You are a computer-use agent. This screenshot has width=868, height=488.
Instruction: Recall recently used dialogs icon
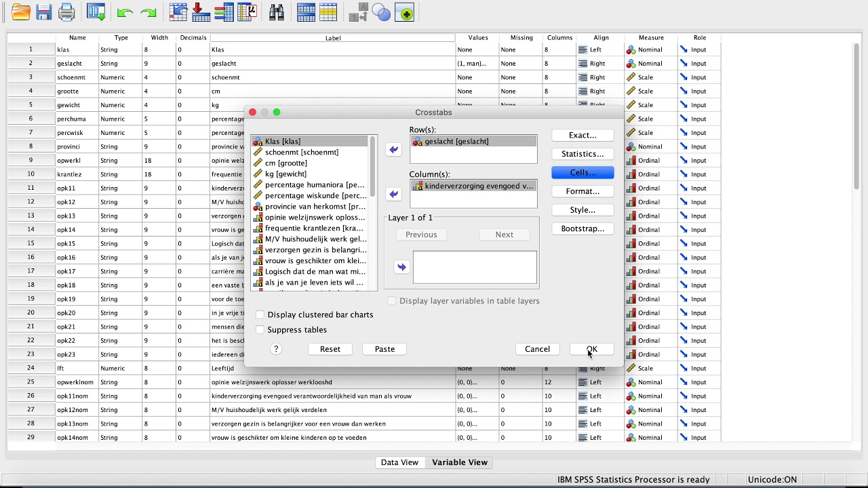(x=96, y=12)
